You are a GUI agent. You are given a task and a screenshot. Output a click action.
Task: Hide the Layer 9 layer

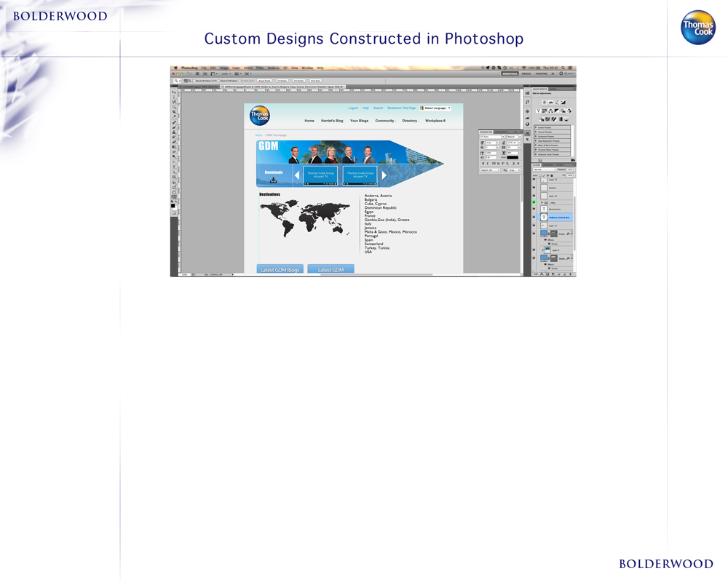pos(534,250)
